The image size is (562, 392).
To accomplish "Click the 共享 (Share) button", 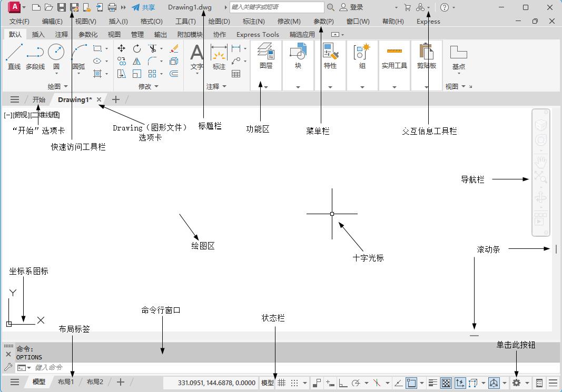I will coord(143,7).
